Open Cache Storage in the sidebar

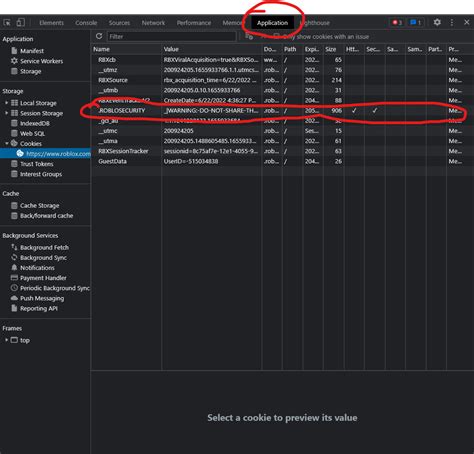coord(35,205)
